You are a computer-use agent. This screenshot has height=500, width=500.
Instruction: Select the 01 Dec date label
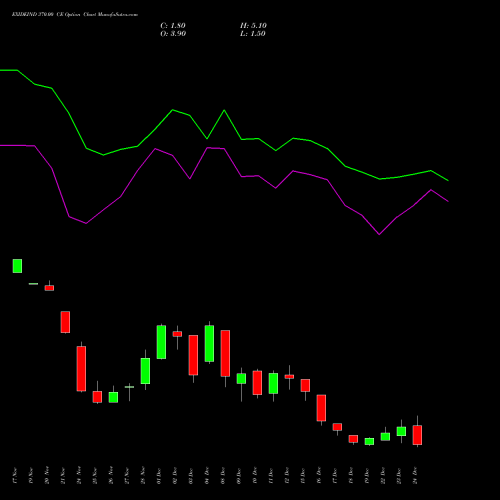[159, 476]
